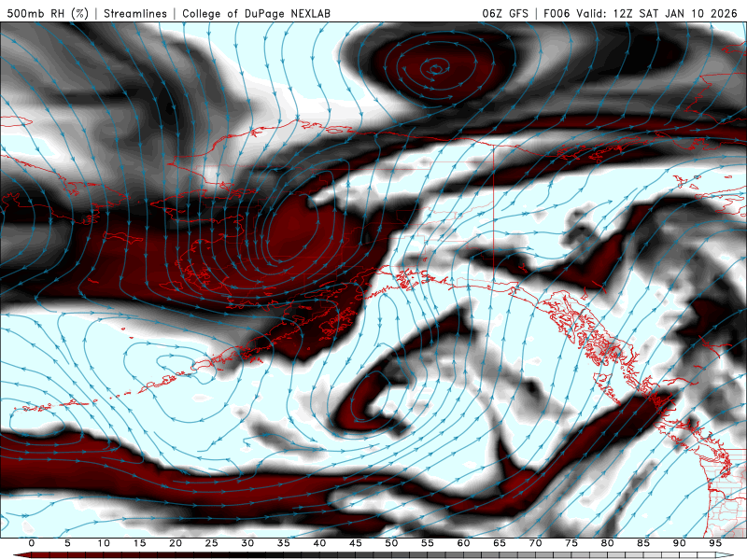Viewport: 747px width, 560px height.
Task: Click the '60' colorbar scale label
Action: click(463, 543)
